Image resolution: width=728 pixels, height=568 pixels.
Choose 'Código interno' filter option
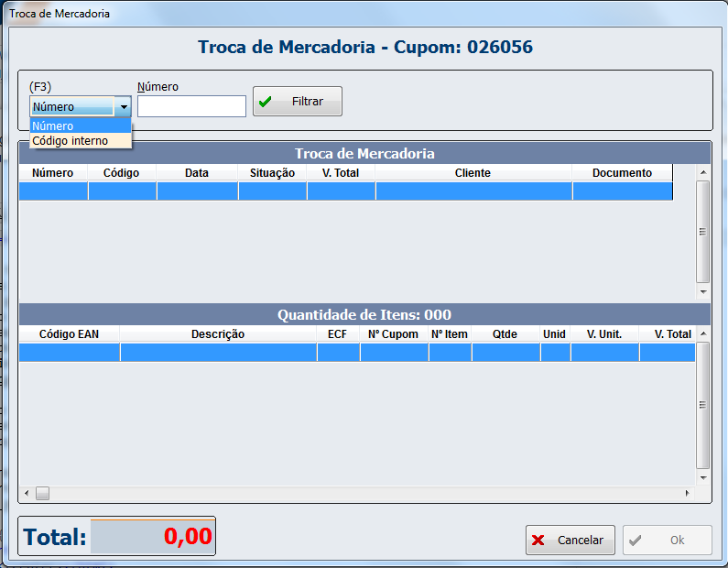pos(81,141)
